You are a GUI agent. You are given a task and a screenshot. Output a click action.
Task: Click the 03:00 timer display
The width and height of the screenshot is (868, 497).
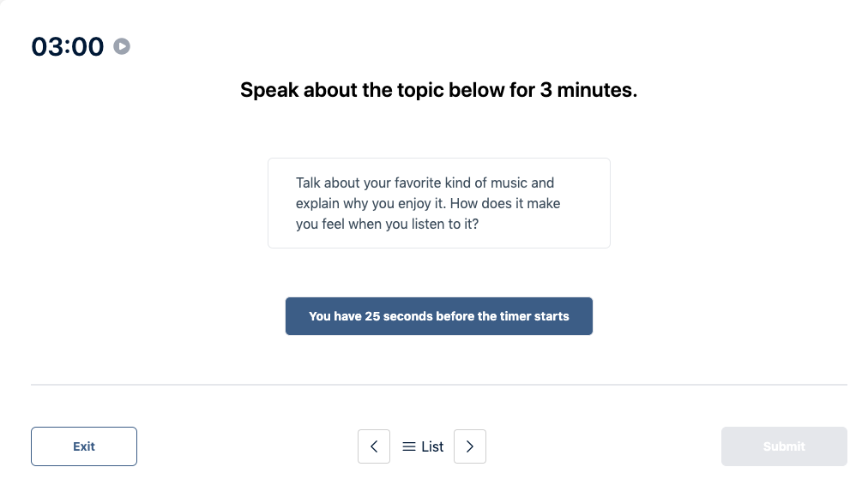point(68,46)
